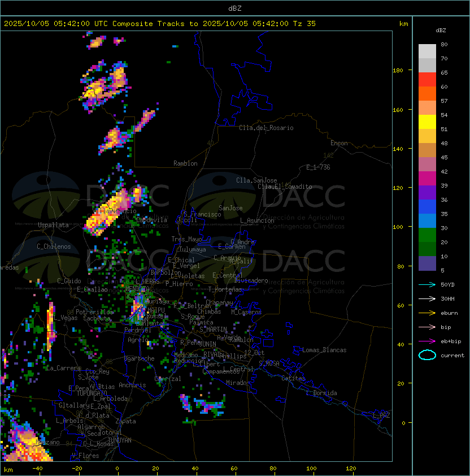Click the 'TUNUYAN' map label
Screen dimensions: 470x476
120,440
